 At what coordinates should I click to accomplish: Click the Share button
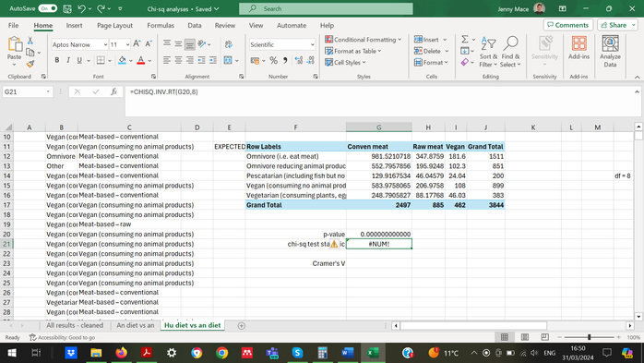pos(617,25)
